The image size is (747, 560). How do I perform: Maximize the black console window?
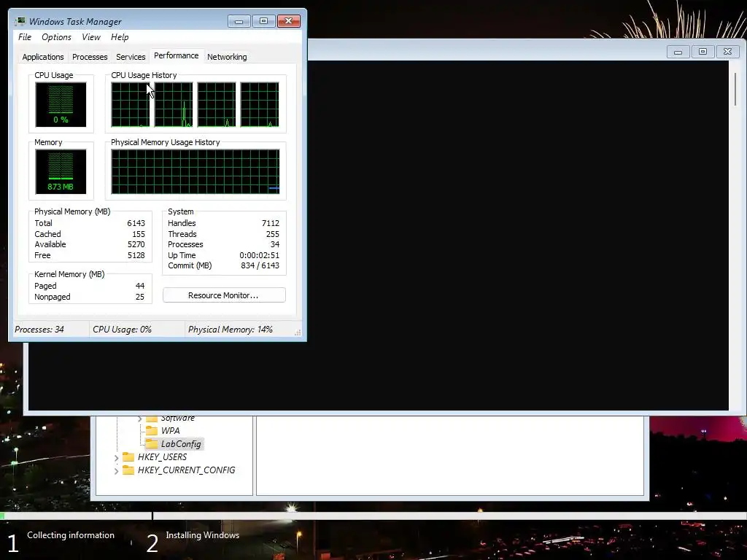(x=703, y=52)
